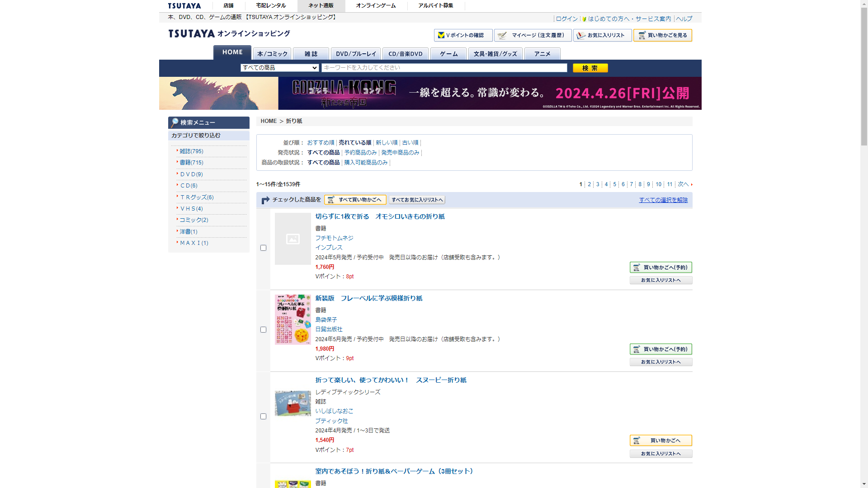Open title 切らずに1枚で折る オモシロいきもの折り紙

380,217
